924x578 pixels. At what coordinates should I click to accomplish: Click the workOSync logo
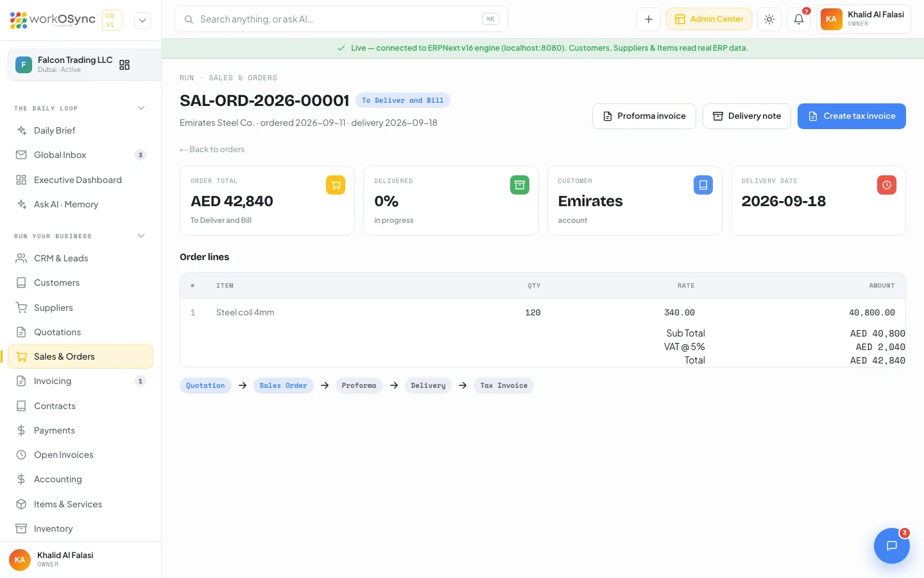point(53,20)
